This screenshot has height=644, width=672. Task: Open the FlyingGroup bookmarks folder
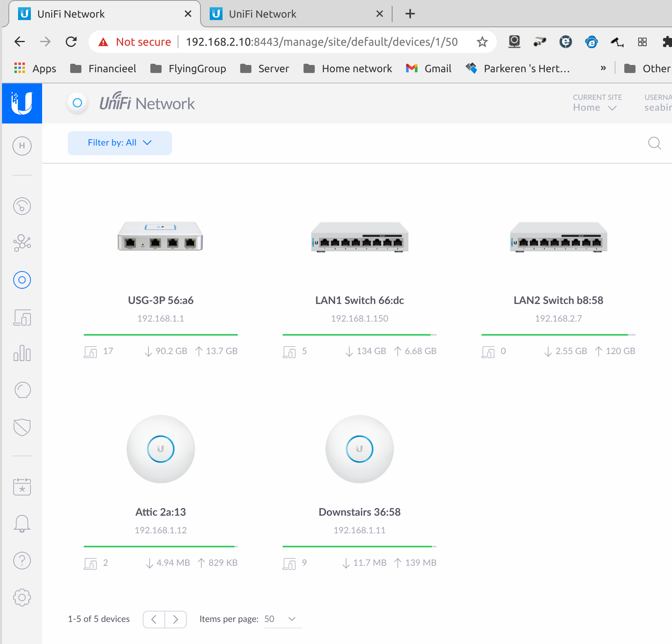tap(188, 69)
